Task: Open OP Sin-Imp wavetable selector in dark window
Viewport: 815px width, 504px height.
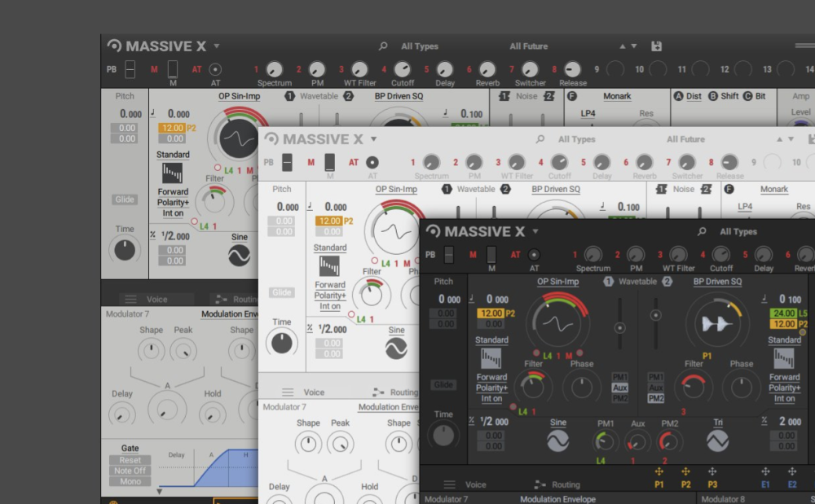Action: point(557,282)
